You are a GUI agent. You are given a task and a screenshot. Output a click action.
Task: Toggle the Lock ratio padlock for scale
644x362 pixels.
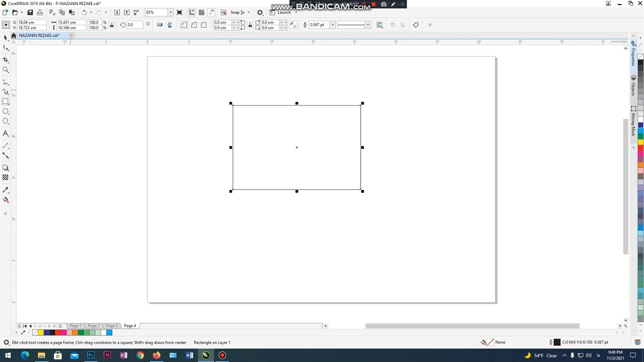112,25
